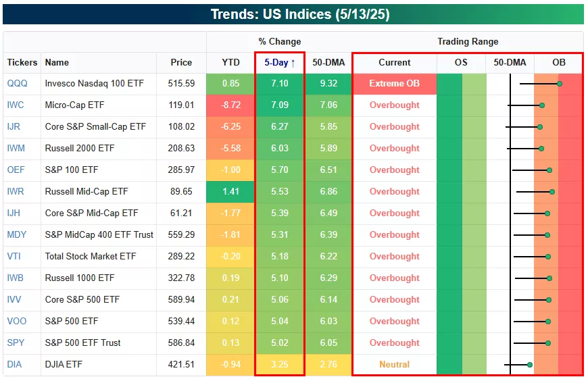Click DIA trading range dot marker
The width and height of the screenshot is (588, 379).
530,365
